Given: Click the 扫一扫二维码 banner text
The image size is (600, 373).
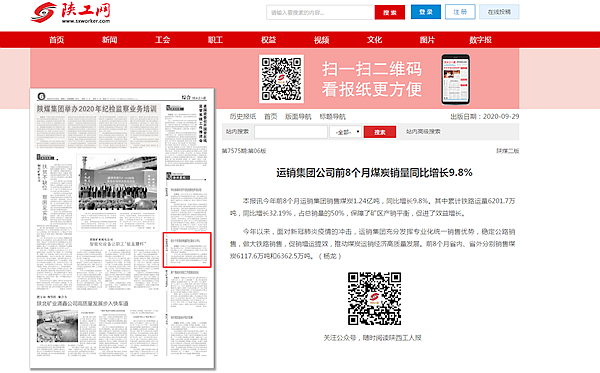Looking at the screenshot, I should pyautogui.click(x=372, y=69).
